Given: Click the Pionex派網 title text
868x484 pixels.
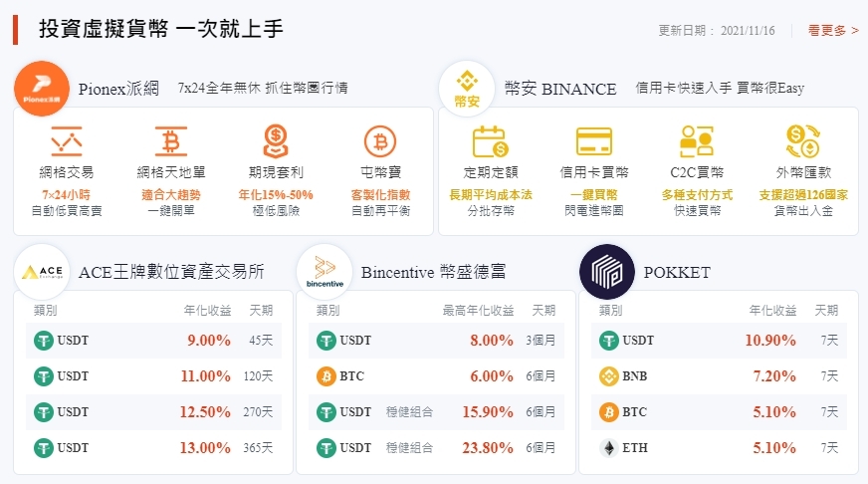Looking at the screenshot, I should (117, 89).
